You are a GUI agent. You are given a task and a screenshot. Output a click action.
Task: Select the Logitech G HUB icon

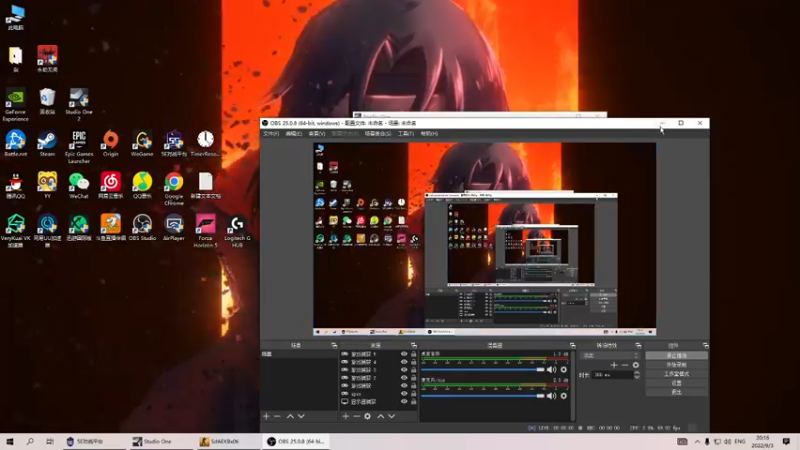237,231
